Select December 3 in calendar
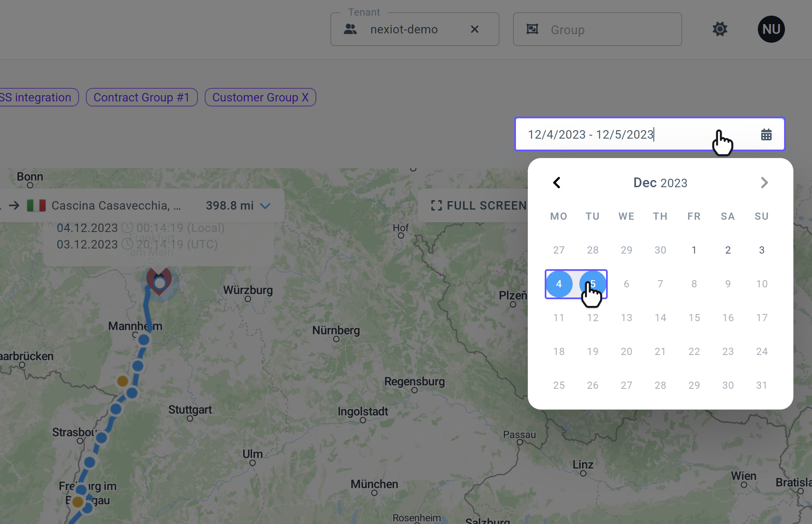 click(x=762, y=250)
